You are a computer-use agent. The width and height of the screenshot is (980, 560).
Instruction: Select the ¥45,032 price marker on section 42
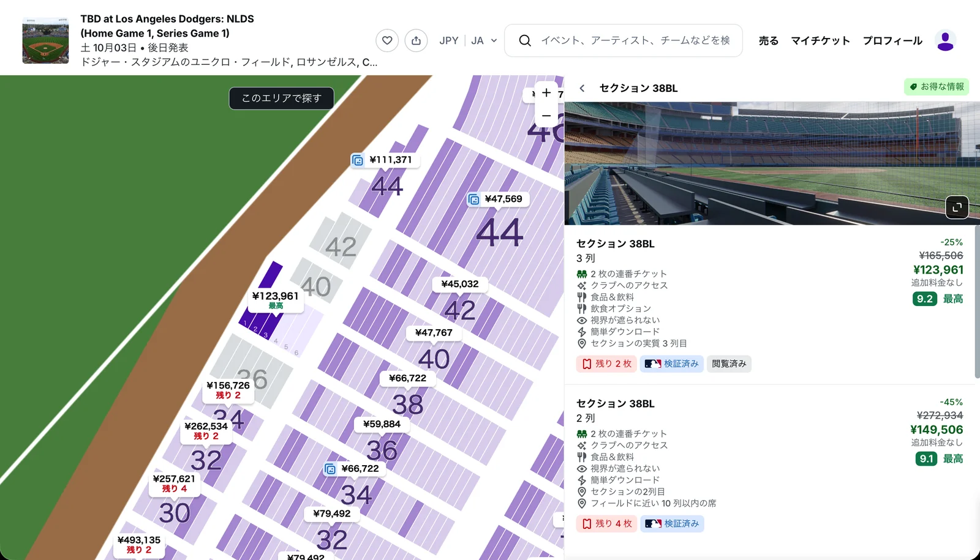tap(460, 284)
